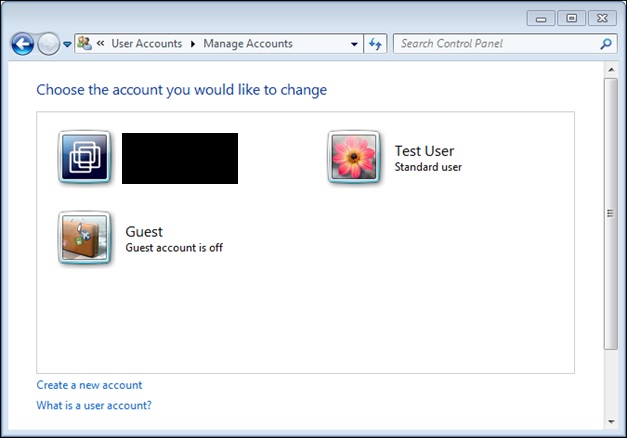Minimize the Manage Accounts window
627x438 pixels.
pyautogui.click(x=541, y=18)
